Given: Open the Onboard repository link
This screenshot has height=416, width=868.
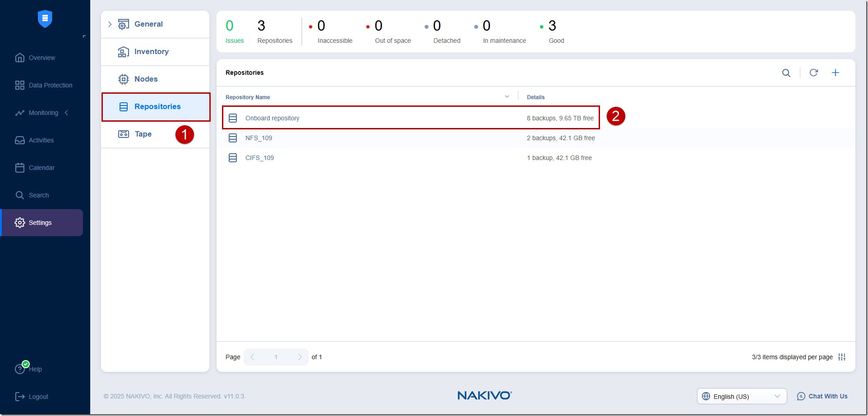Looking at the screenshot, I should point(272,118).
